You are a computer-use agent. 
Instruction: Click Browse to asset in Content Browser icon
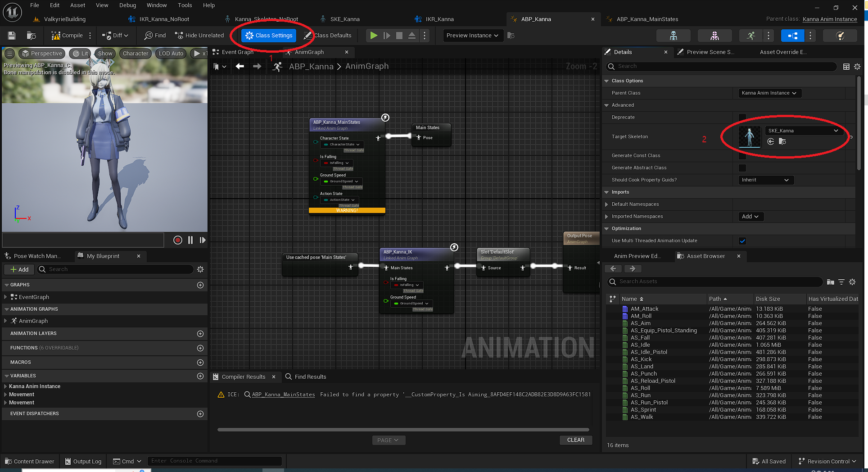[x=31, y=36]
